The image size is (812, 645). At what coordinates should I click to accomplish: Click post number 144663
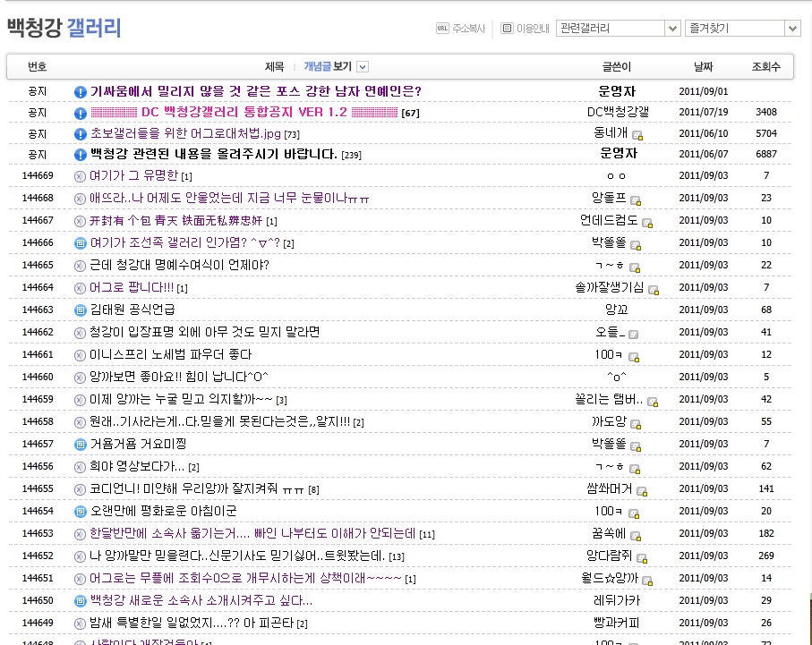point(38,310)
